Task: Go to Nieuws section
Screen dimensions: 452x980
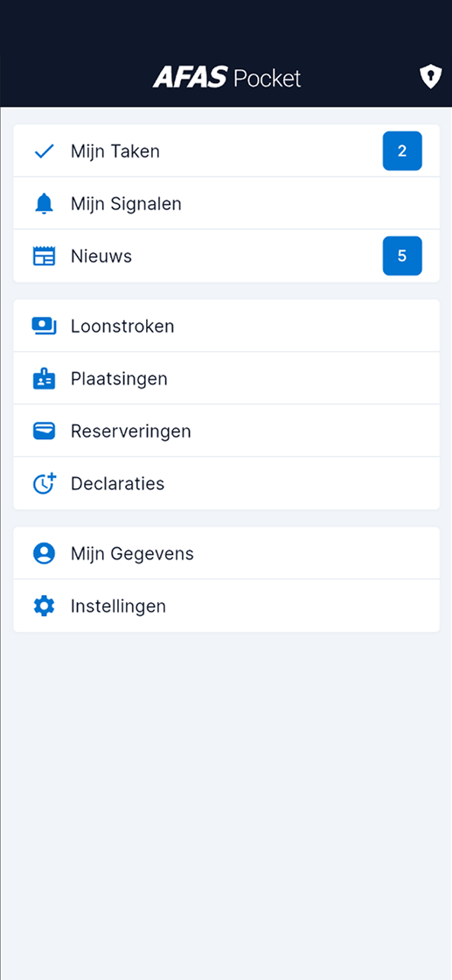Action: 226,255
